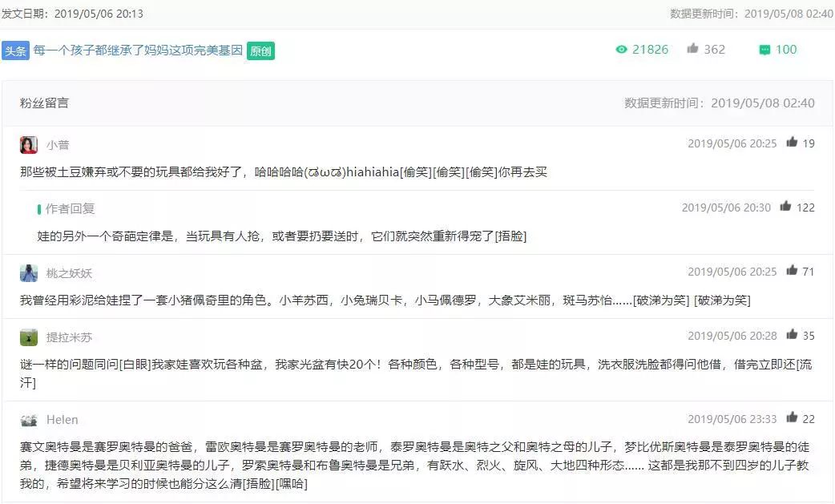Click the username 桃之妖妖
Screen dimensions: 835x504
[69, 273]
